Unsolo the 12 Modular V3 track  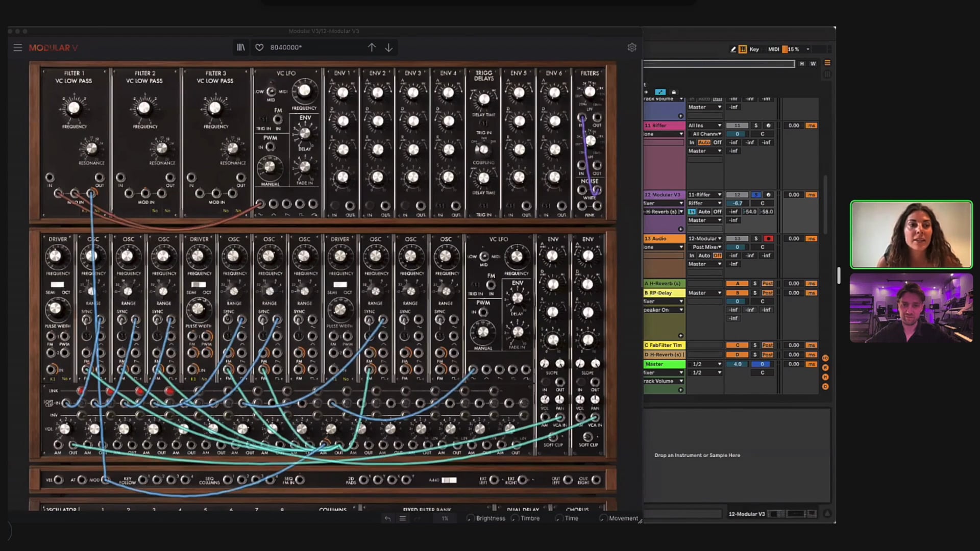point(756,195)
